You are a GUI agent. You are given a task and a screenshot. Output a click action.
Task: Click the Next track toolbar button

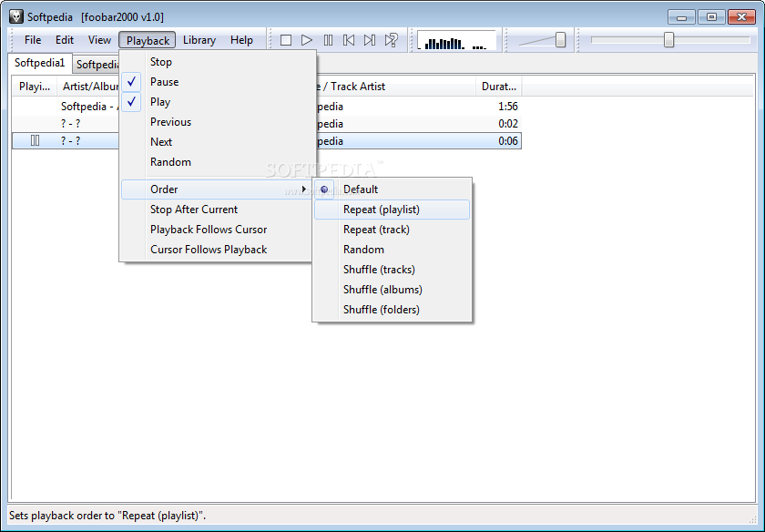pos(370,40)
